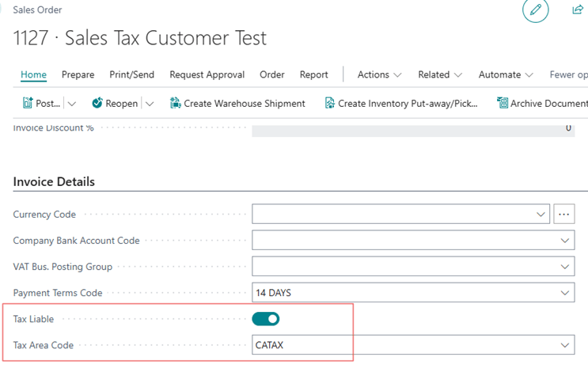588x376 pixels.
Task: Toggle the Tax Liable switch
Action: 266,319
